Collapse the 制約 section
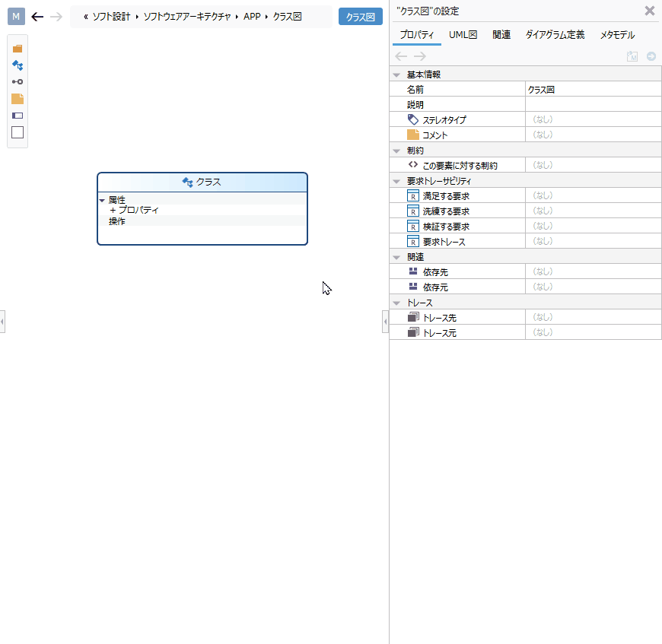The image size is (662, 644). click(x=396, y=151)
